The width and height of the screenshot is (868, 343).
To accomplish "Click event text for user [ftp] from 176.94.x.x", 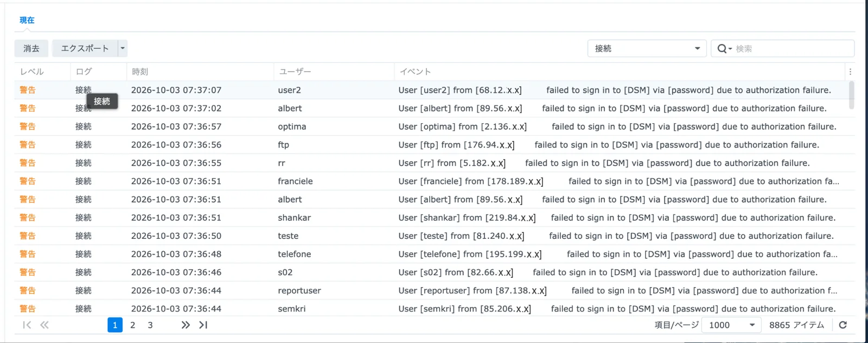I will coord(609,145).
